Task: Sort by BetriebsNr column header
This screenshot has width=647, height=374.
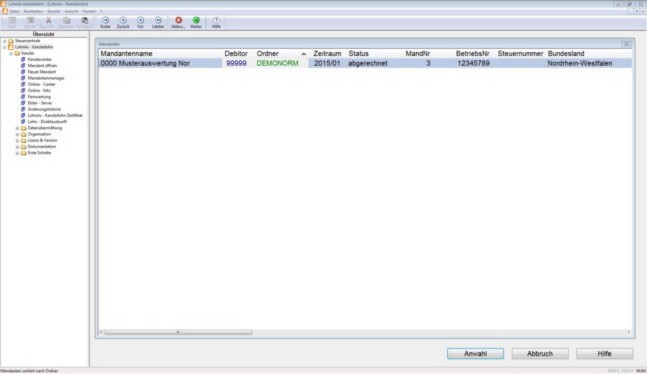Action: point(472,54)
